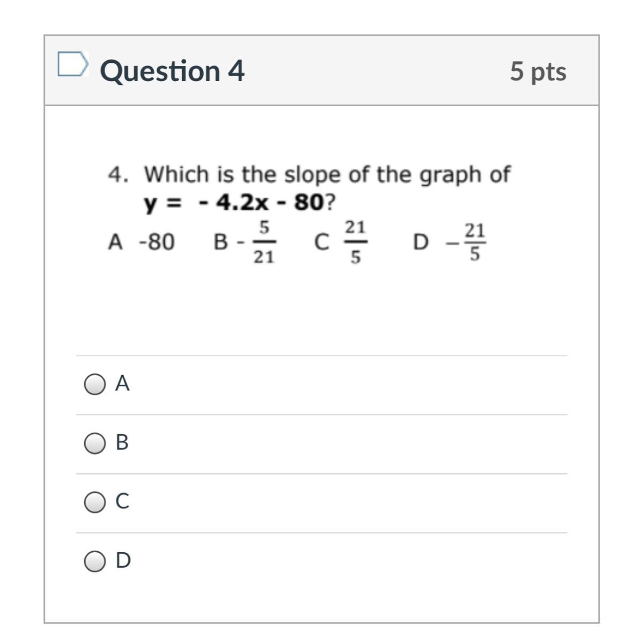Image resolution: width=644 pixels, height=644 pixels.
Task: Click the negative 21/5 fraction choice
Action: [467, 243]
